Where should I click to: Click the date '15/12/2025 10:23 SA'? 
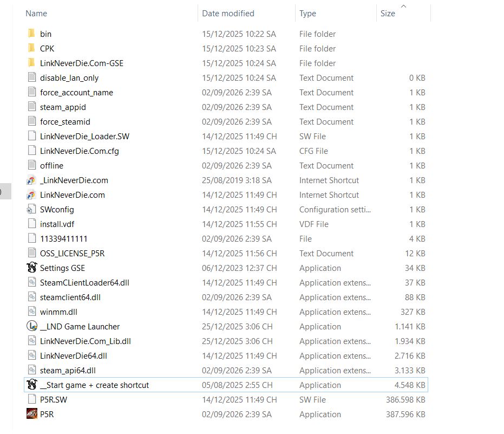click(x=239, y=49)
